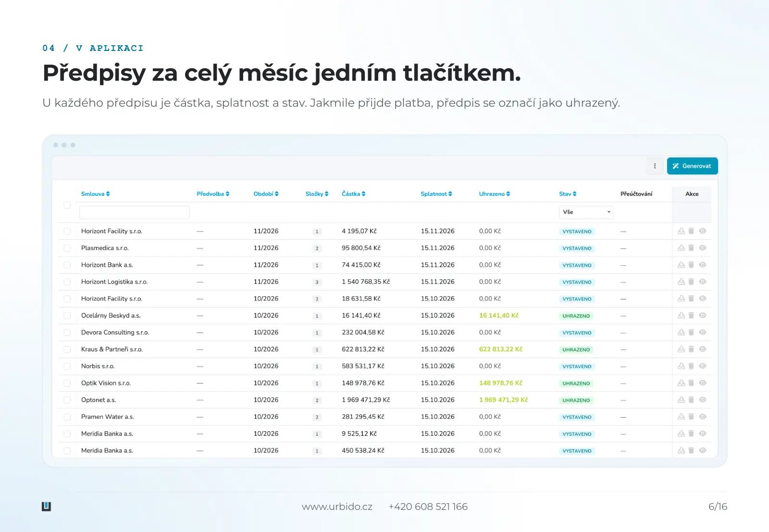Delete the Optik Vision s.r.o. row
Screen dimensions: 769x532
coord(691,383)
